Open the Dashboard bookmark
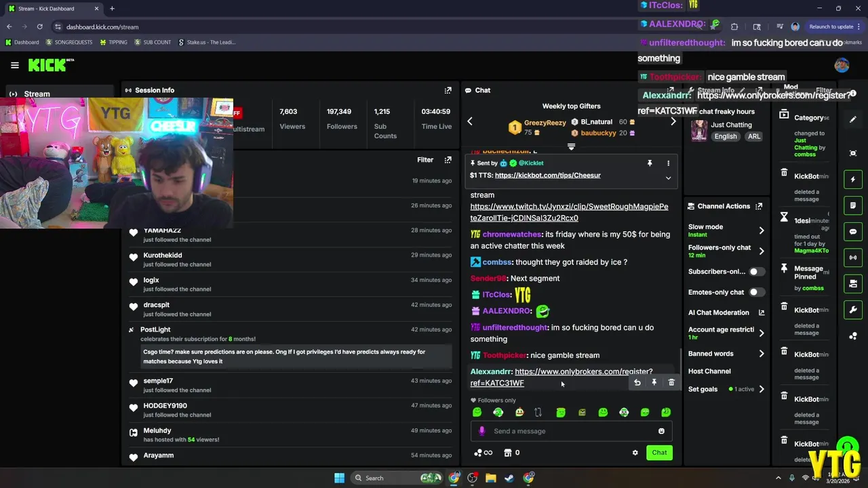 tap(22, 42)
